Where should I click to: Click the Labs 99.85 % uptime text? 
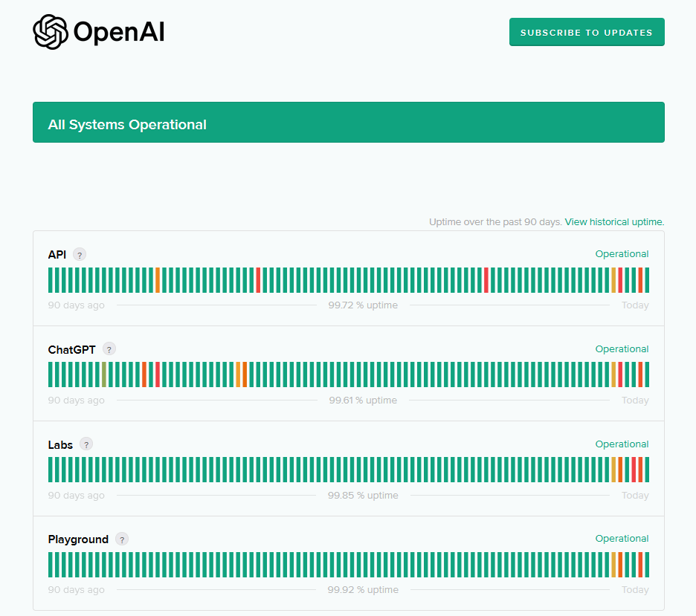[363, 496]
